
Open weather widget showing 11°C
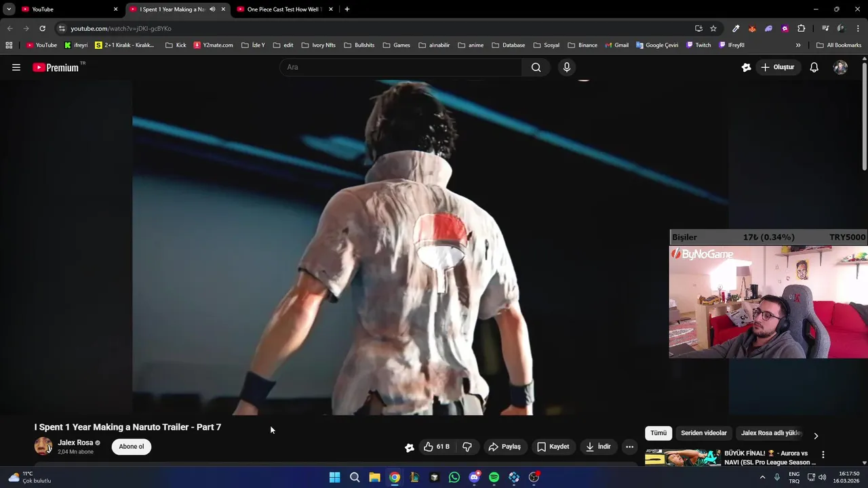point(29,477)
